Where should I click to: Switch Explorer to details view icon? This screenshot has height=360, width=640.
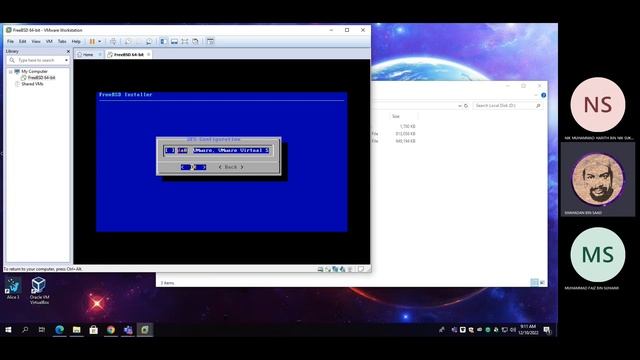pos(534,282)
